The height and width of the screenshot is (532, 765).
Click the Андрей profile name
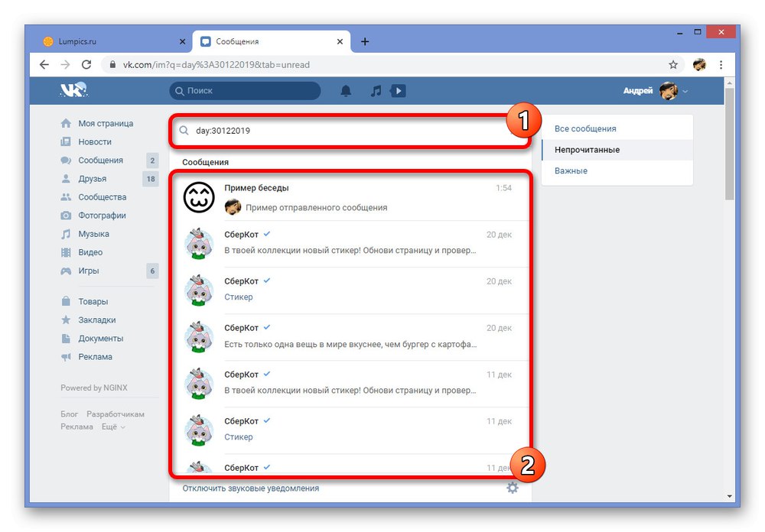click(x=638, y=91)
